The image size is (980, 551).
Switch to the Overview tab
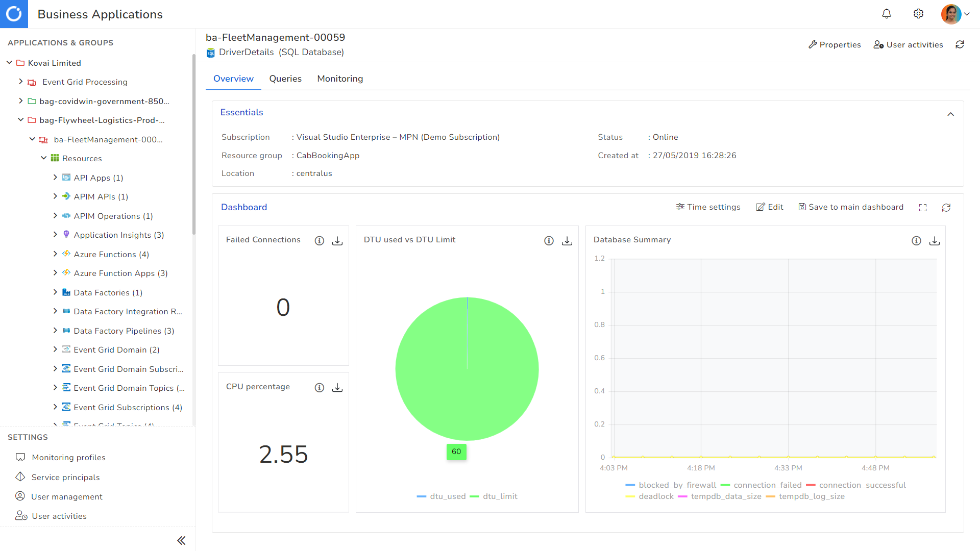click(233, 79)
